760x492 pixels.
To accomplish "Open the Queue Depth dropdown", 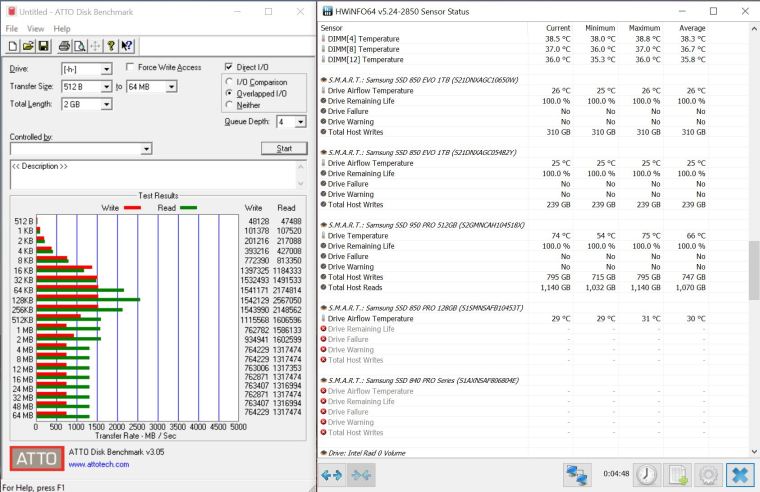I will coord(301,122).
